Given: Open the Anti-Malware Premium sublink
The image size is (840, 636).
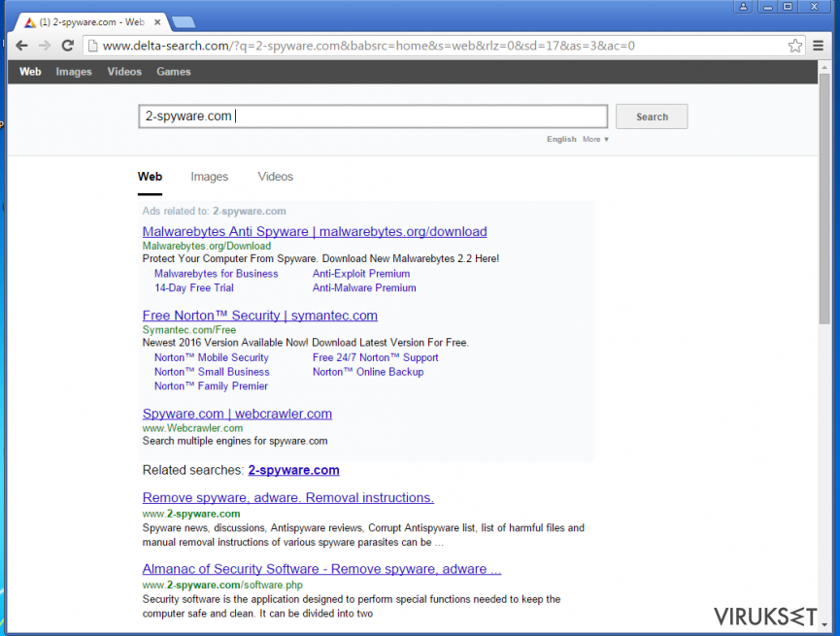Looking at the screenshot, I should coord(364,287).
